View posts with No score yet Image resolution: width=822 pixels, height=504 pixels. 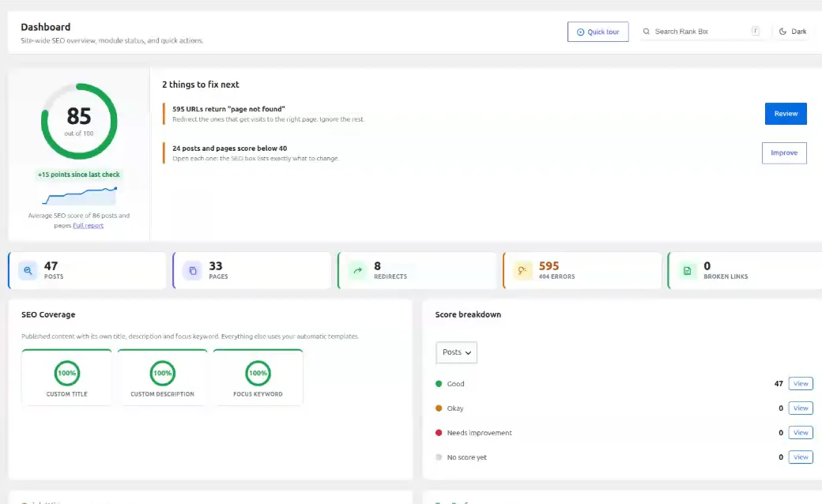coord(801,457)
